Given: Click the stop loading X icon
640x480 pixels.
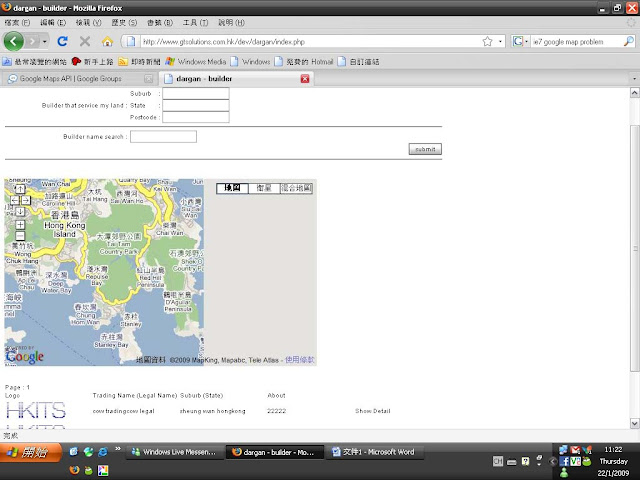Looking at the screenshot, I should (x=85, y=42).
